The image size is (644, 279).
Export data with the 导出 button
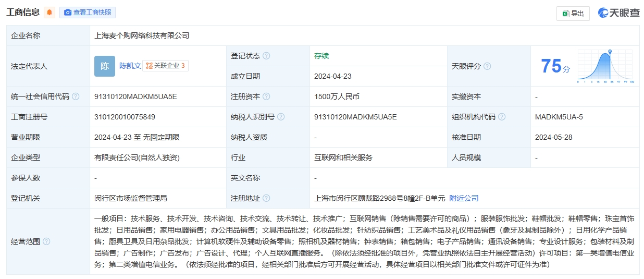tap(573, 14)
